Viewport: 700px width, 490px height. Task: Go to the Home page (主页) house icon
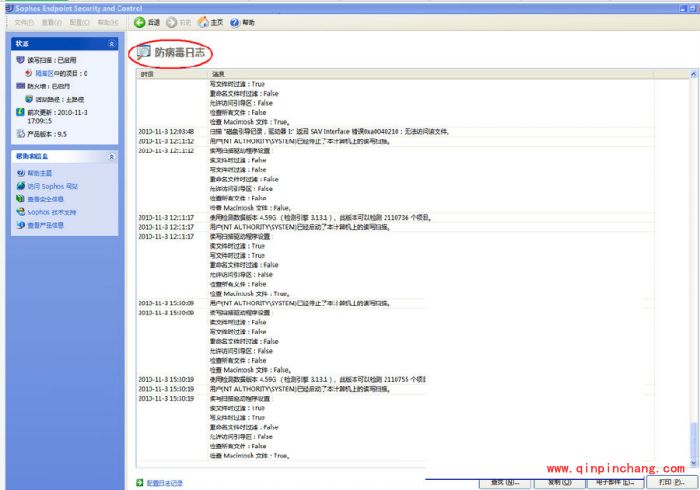point(203,22)
